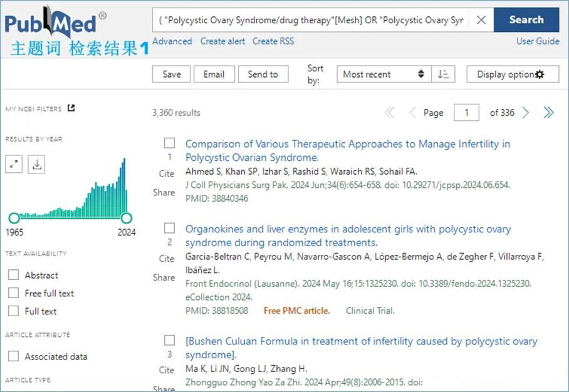The height and width of the screenshot is (392, 569).
Task: Click the page number input field
Action: [466, 113]
